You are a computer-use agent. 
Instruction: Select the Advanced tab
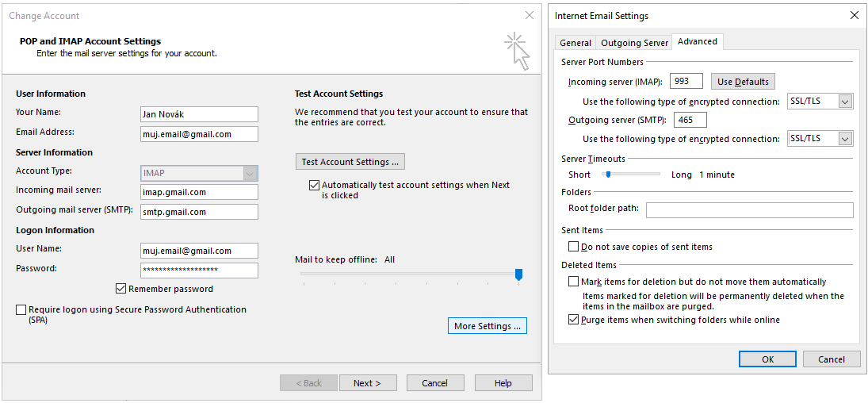point(697,41)
